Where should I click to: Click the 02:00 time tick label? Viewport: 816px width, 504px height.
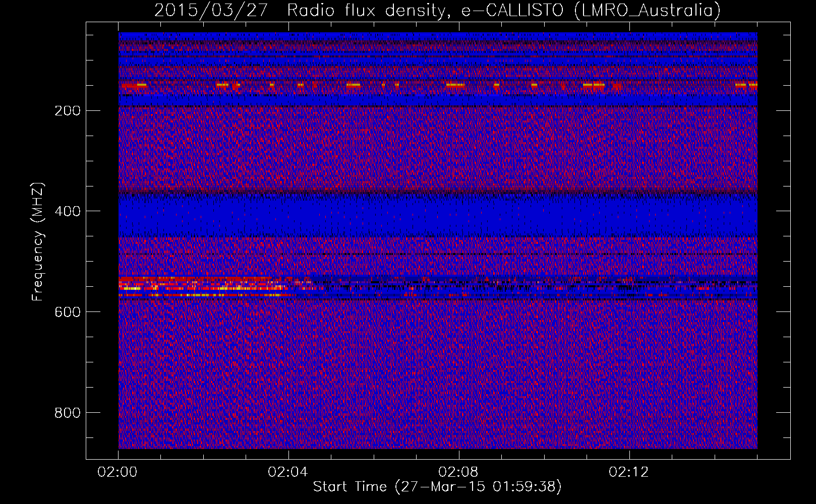[x=119, y=472]
